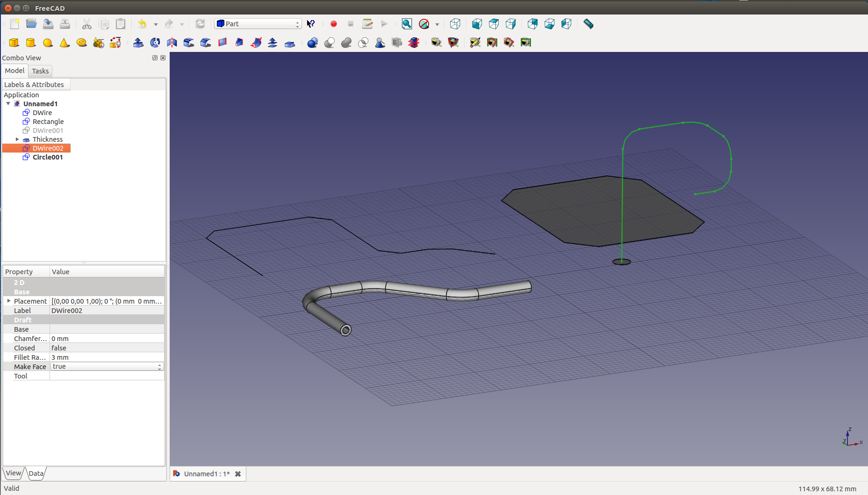Expand the Placement property row

coord(8,301)
